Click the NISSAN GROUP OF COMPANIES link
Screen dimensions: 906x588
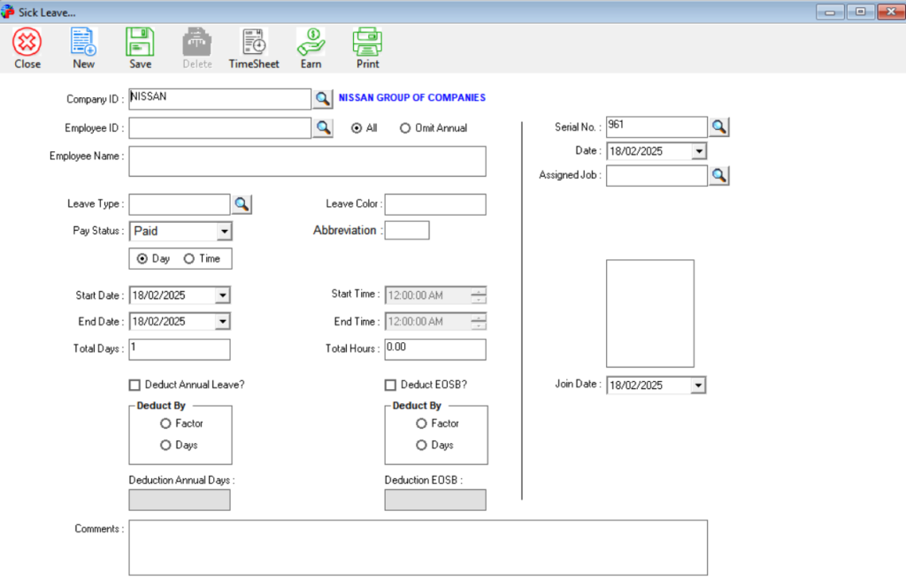[411, 97]
